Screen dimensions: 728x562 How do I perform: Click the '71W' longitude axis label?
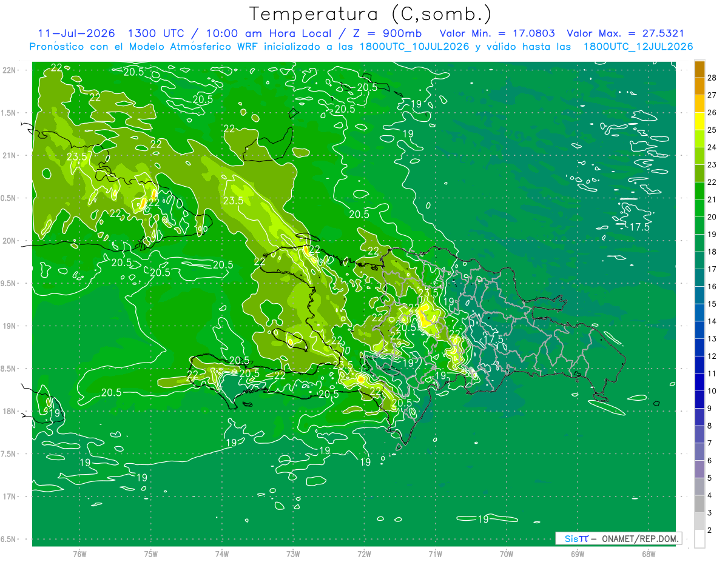(435, 554)
